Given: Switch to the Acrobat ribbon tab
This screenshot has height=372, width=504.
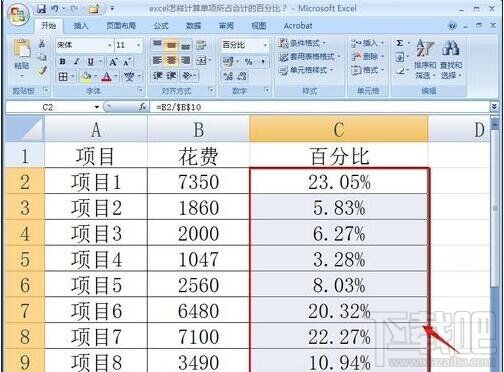Looking at the screenshot, I should [298, 26].
